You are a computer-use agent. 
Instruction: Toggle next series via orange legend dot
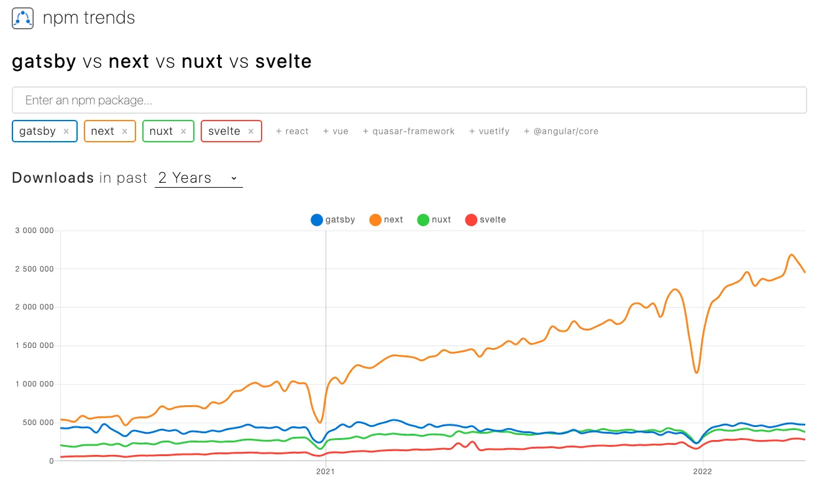375,220
